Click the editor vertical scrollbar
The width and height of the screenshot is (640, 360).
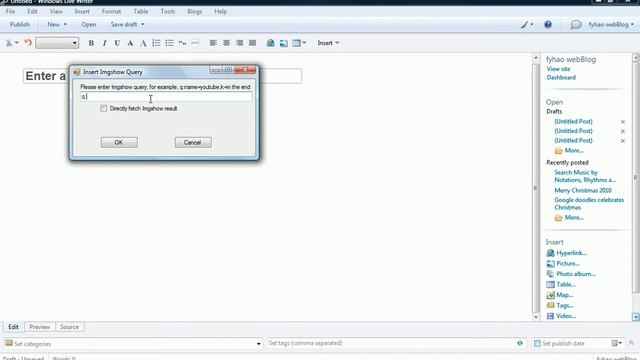[536, 188]
